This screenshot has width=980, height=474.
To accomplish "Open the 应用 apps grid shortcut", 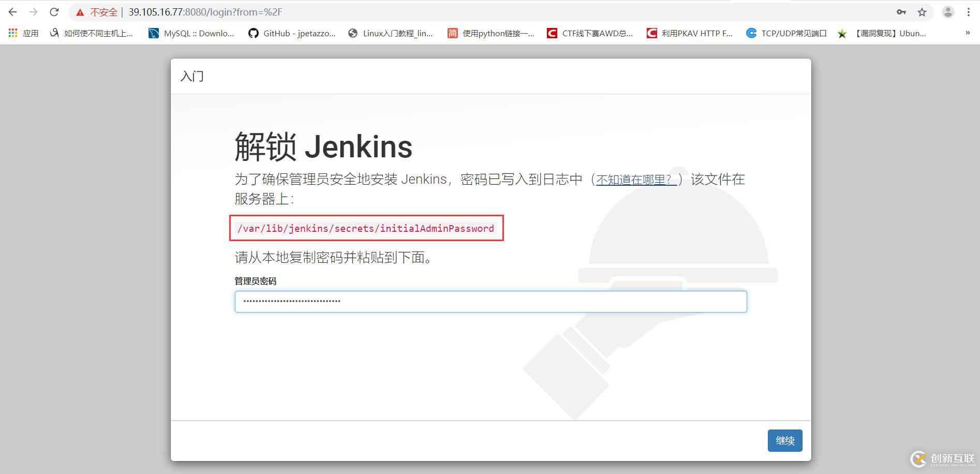I will pos(23,33).
